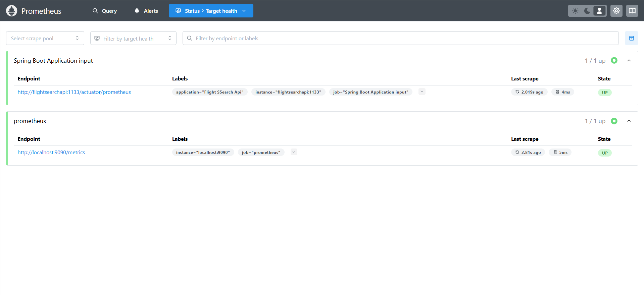Click job="prometheus" label badge
The height and width of the screenshot is (295, 644).
[x=261, y=153]
